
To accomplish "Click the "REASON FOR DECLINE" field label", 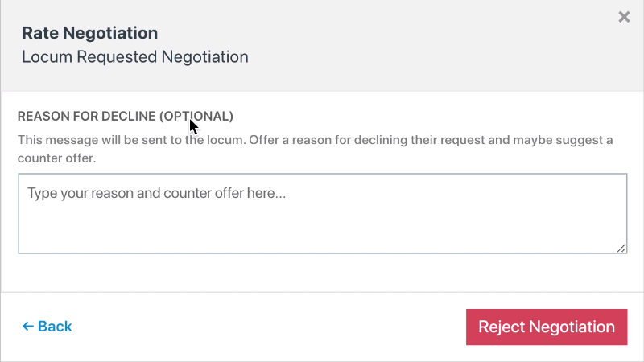I will point(87,116).
